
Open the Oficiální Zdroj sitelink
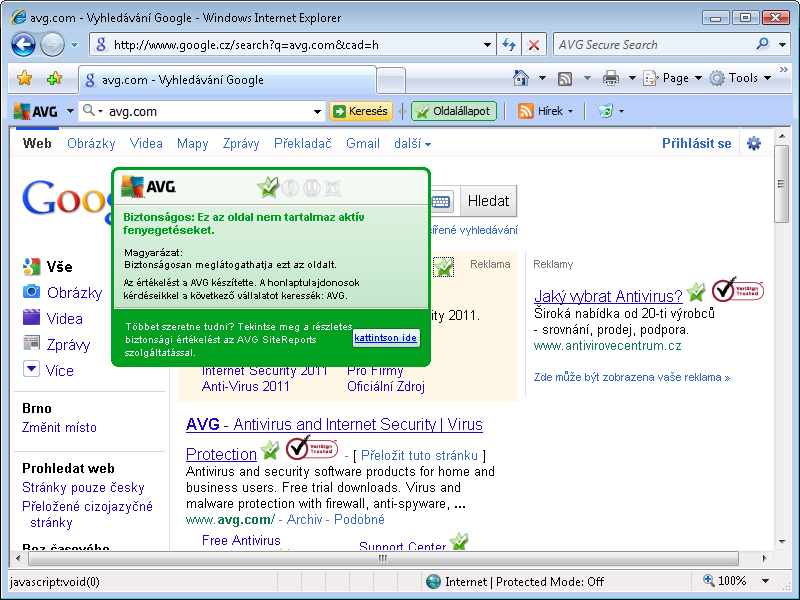point(386,386)
